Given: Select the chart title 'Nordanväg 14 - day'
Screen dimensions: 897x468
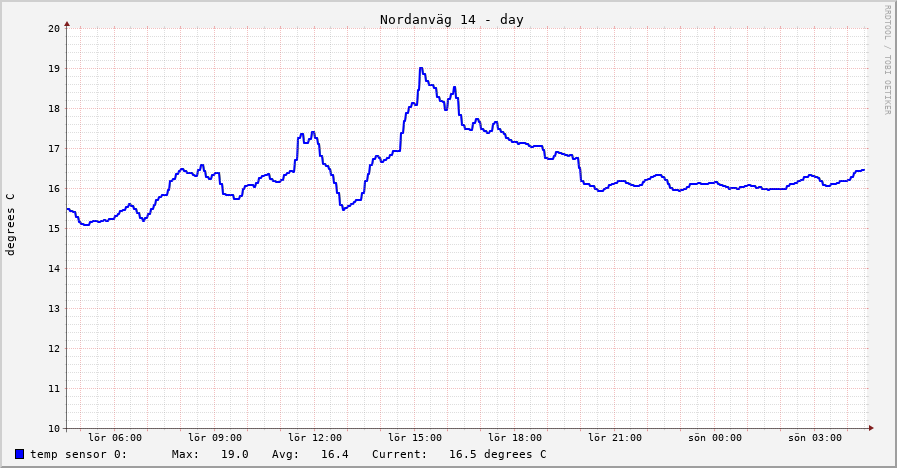Looking at the screenshot, I should pos(451,19).
